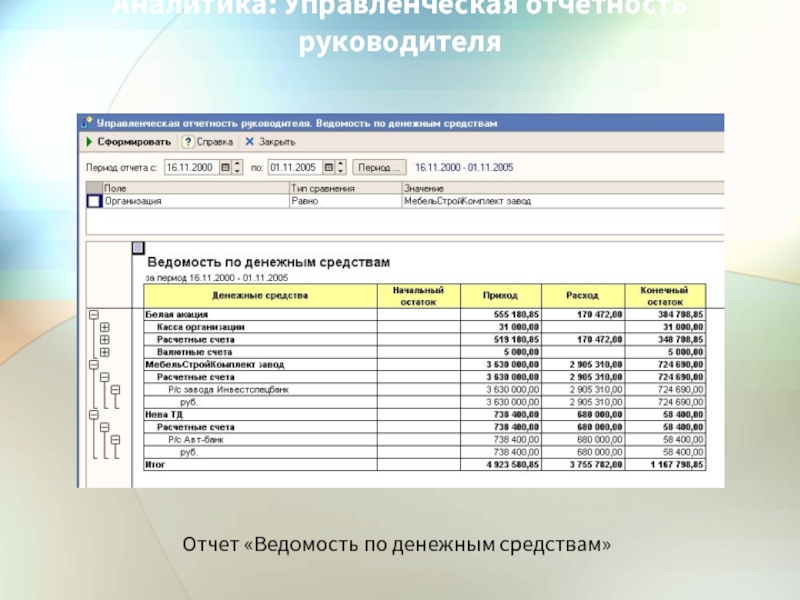The width and height of the screenshot is (800, 600).
Task: Click the Р/с завода Инвестспецбанк label
Action: pyautogui.click(x=229, y=390)
